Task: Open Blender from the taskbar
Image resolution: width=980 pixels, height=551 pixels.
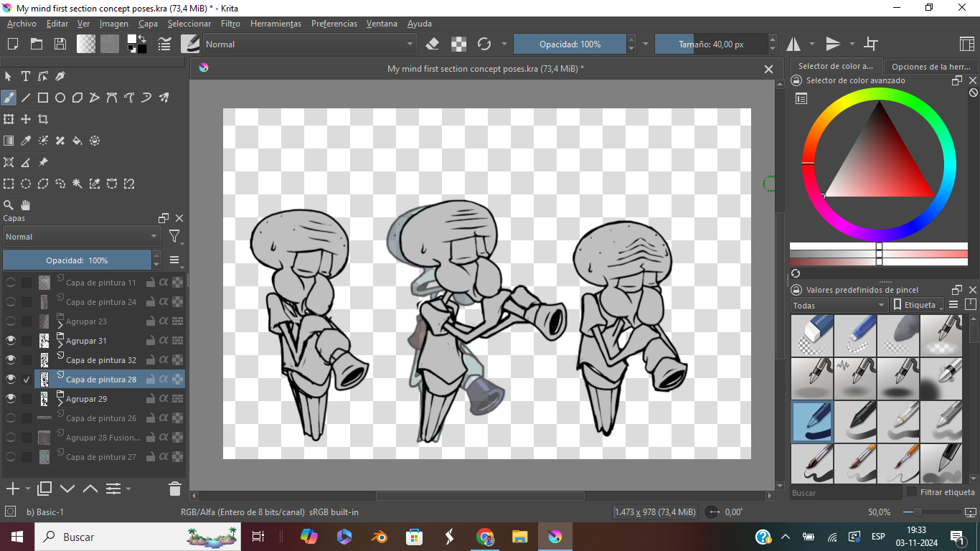Action: tap(380, 537)
